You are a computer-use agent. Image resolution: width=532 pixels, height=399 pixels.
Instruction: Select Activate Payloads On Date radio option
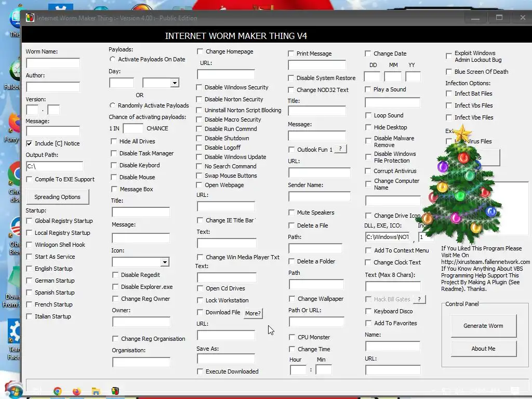coord(112,59)
